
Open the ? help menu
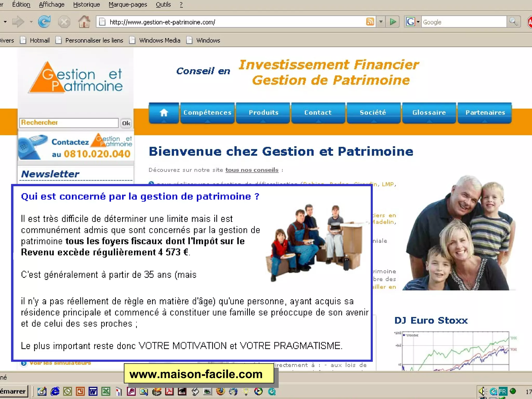point(181,4)
